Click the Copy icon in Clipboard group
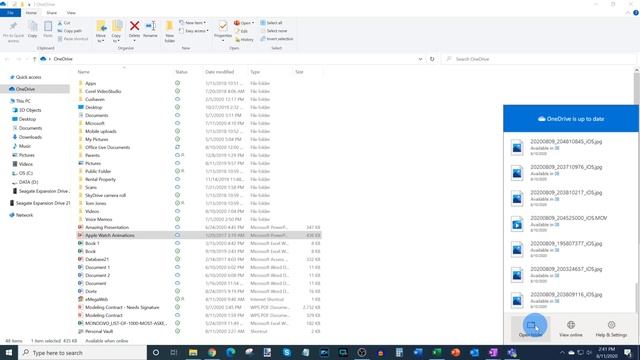Viewport: 640px width, 360px height. pos(33,27)
